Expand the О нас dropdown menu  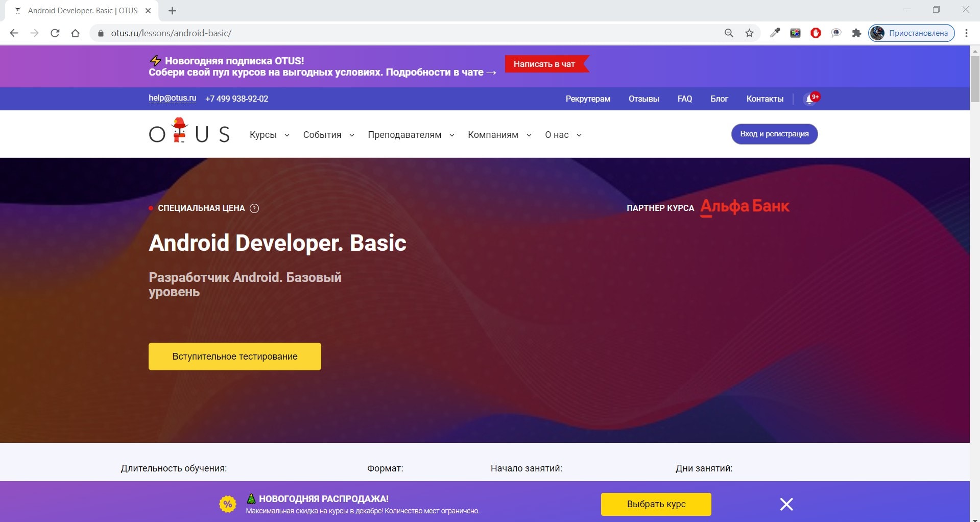(563, 135)
